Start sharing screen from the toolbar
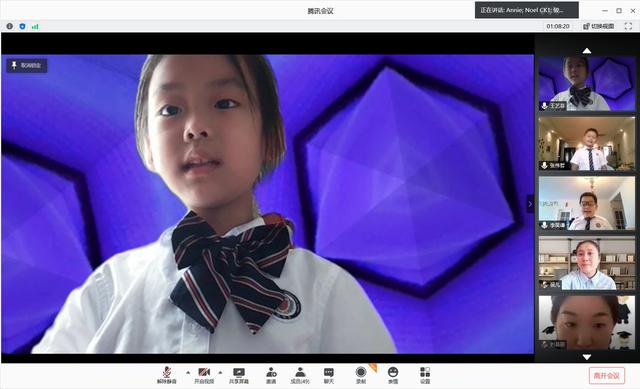Image resolution: width=640 pixels, height=389 pixels. tap(239, 375)
